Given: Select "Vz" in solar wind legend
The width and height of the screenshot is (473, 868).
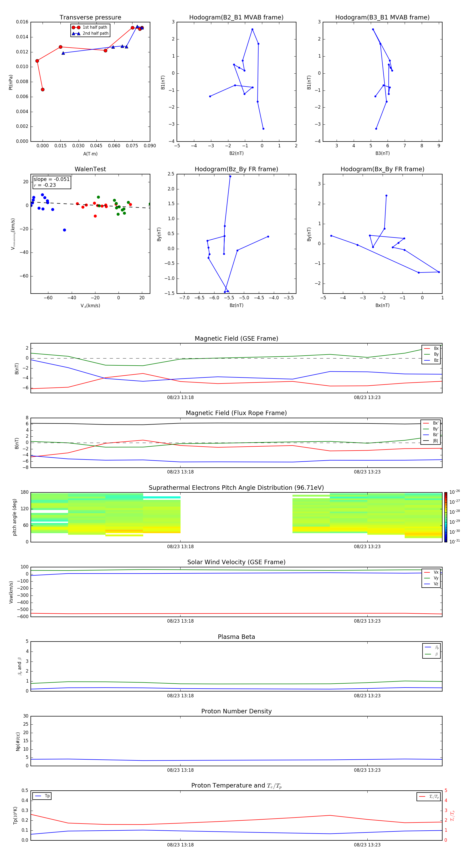Looking at the screenshot, I should [431, 584].
